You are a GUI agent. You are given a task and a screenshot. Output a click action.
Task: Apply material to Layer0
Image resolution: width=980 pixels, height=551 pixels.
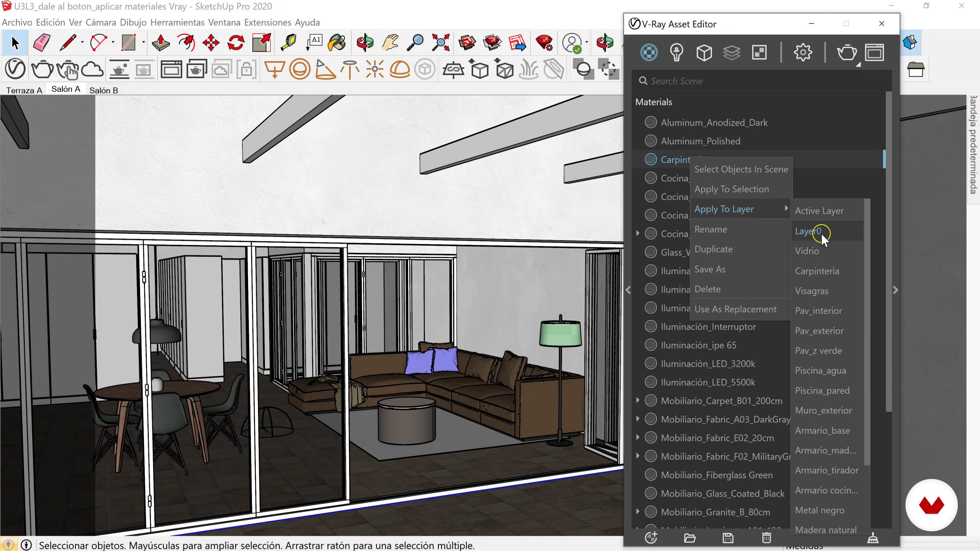point(827,231)
